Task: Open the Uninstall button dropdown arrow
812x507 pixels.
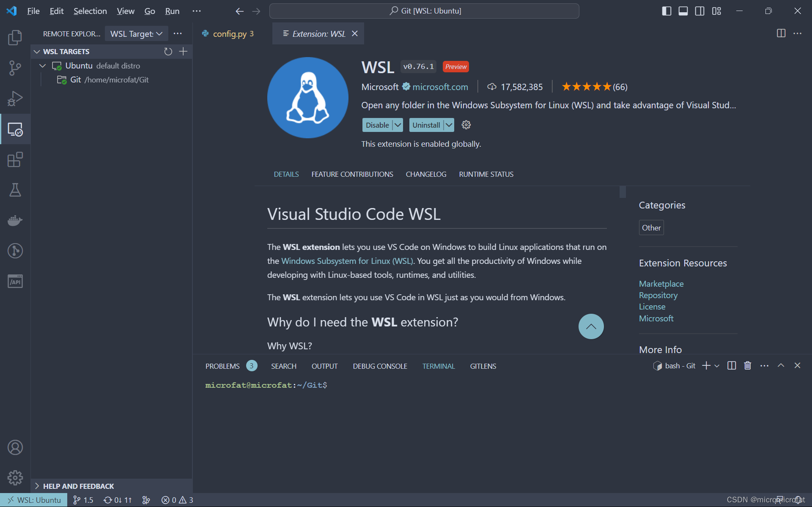Action: coord(449,125)
